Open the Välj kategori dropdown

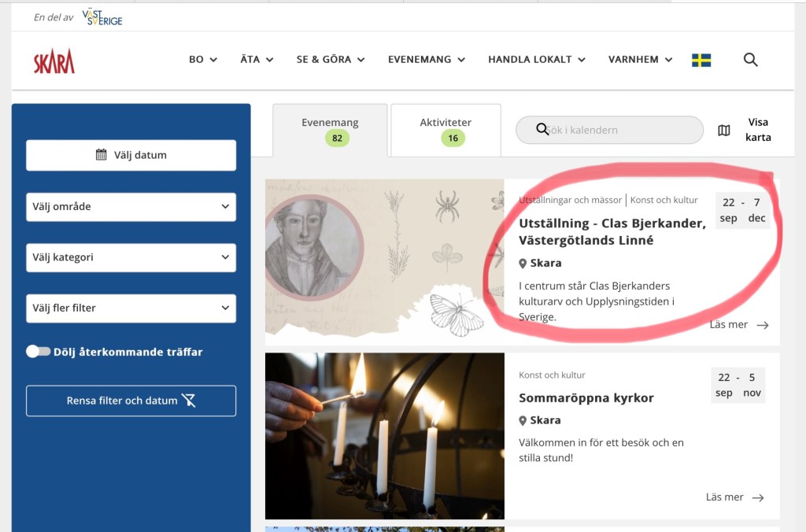pos(131,257)
